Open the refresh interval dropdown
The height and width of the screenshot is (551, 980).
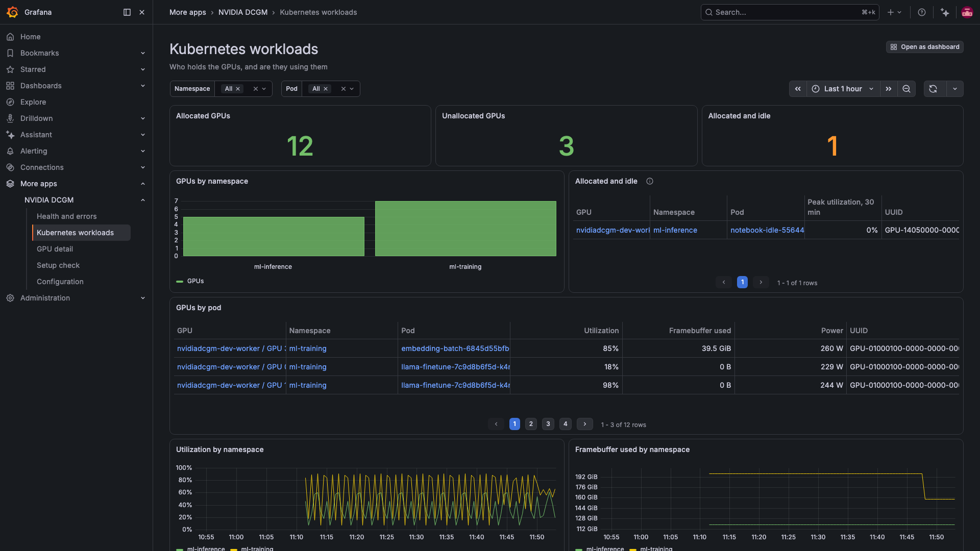click(x=955, y=89)
